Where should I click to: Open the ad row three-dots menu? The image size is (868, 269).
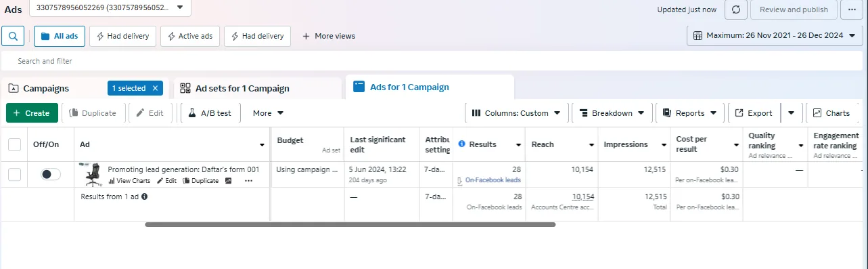coord(248,181)
